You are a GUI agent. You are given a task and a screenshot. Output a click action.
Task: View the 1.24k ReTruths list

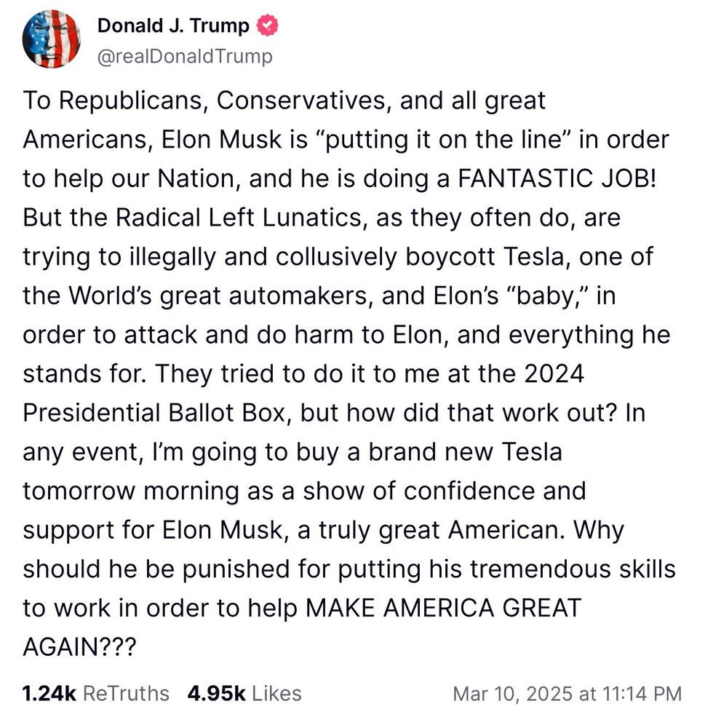(95, 694)
